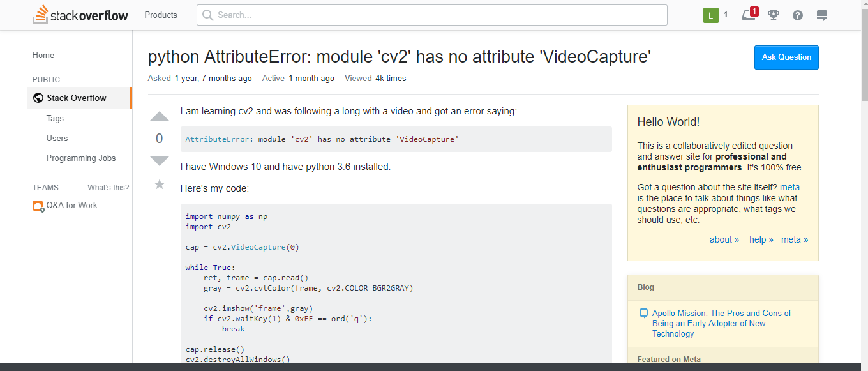Open Programming Jobs in the sidebar

81,158
